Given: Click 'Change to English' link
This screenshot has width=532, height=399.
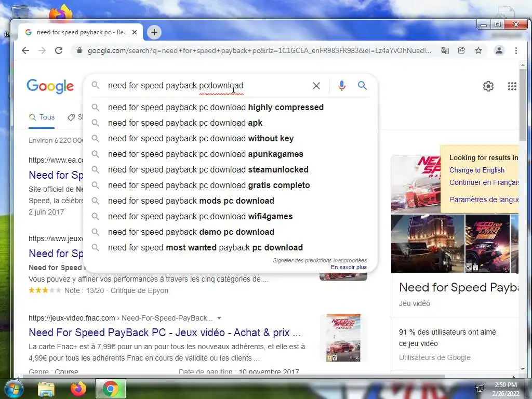Looking at the screenshot, I should (x=477, y=170).
